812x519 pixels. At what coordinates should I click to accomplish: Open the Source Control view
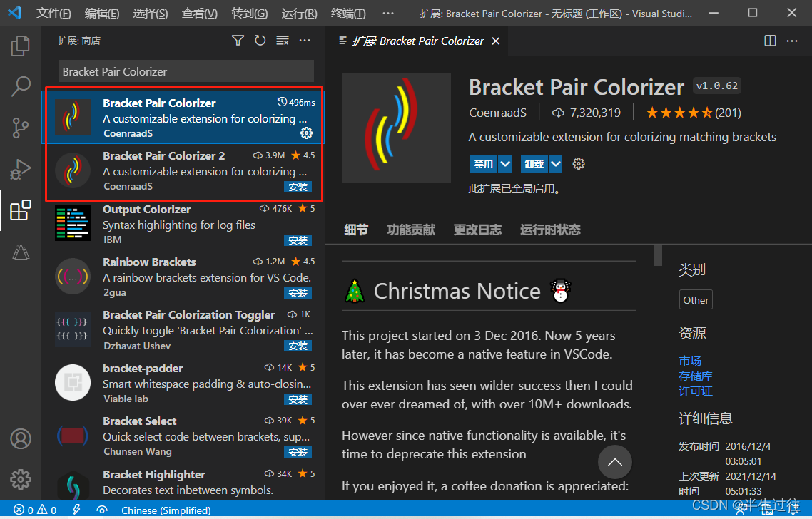(21, 128)
